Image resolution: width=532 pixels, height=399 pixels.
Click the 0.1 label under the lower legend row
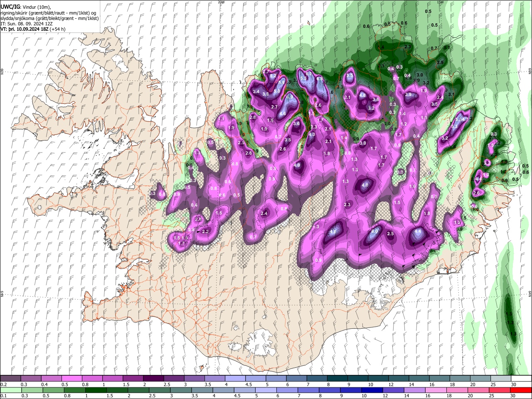[3, 396]
